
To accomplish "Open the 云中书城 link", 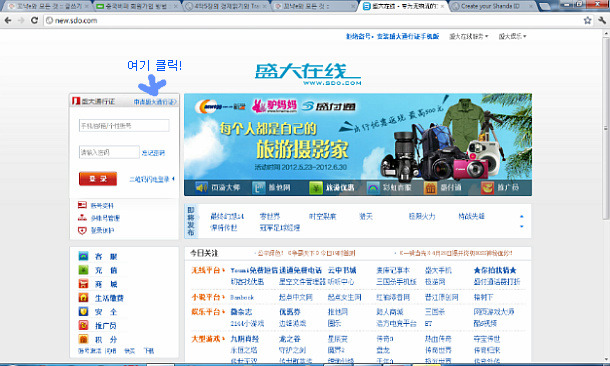I will tap(342, 270).
